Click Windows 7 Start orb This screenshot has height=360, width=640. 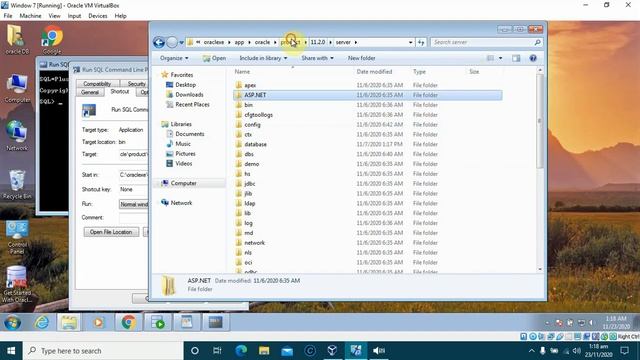(x=13, y=322)
